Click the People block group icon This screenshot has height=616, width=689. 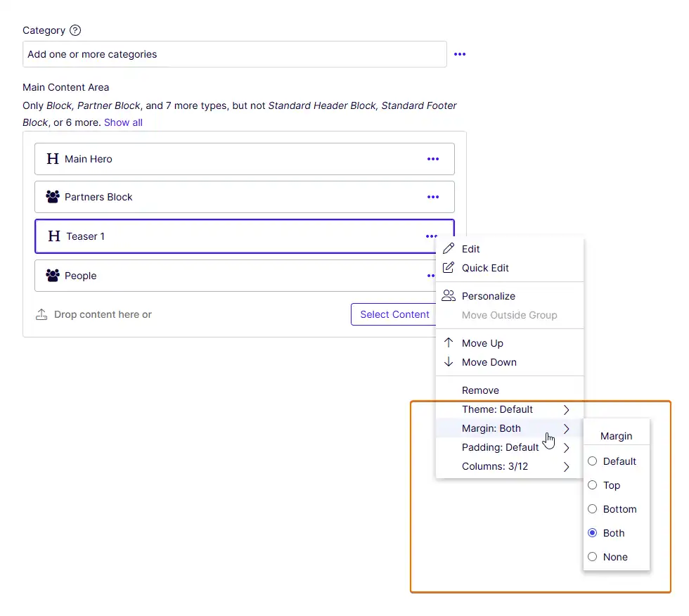[x=53, y=276]
